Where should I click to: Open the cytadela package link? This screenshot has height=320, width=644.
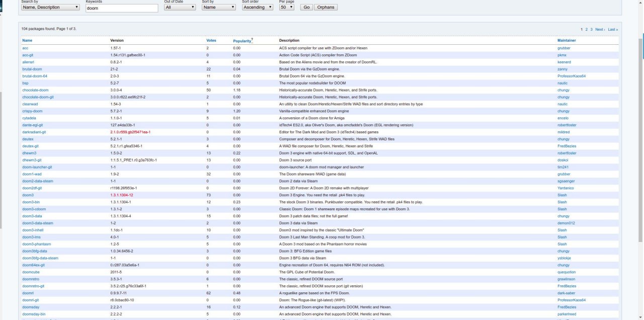pos(29,118)
